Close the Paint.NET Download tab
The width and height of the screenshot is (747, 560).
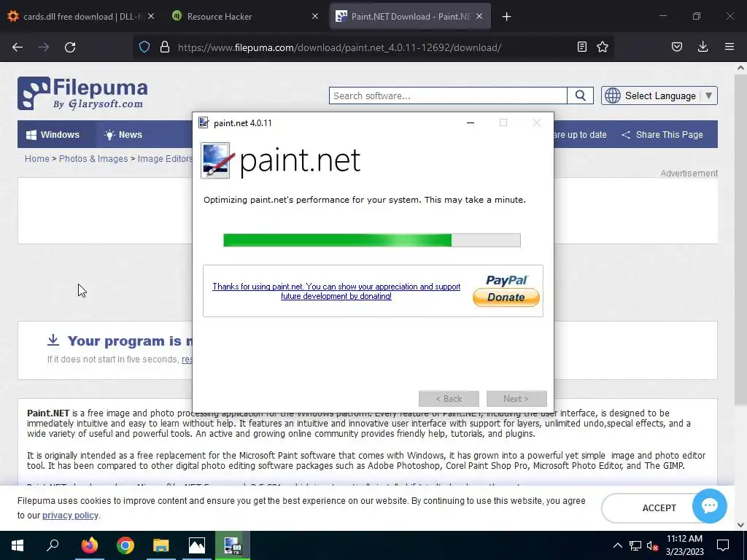coord(479,16)
